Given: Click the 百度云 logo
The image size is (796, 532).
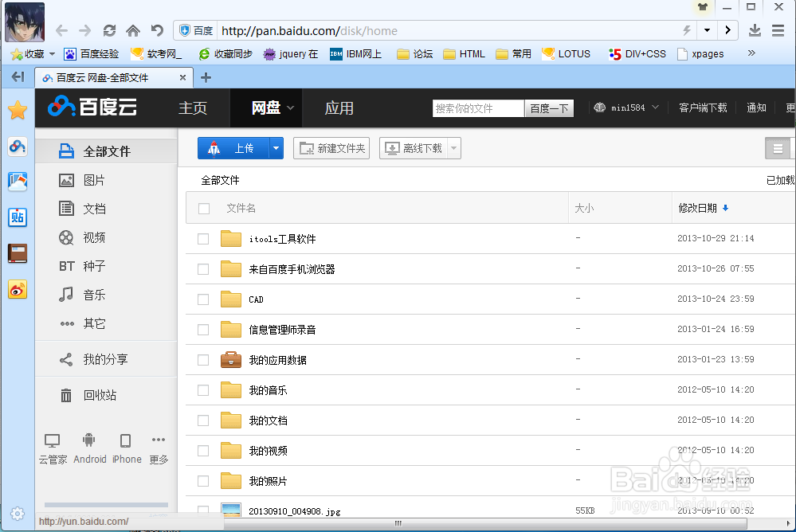Looking at the screenshot, I should point(92,107).
